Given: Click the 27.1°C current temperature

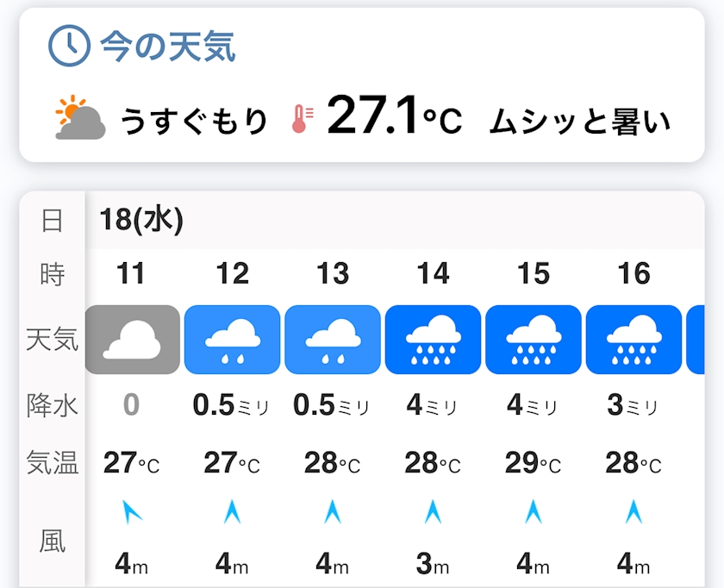Looking at the screenshot, I should (x=394, y=118).
